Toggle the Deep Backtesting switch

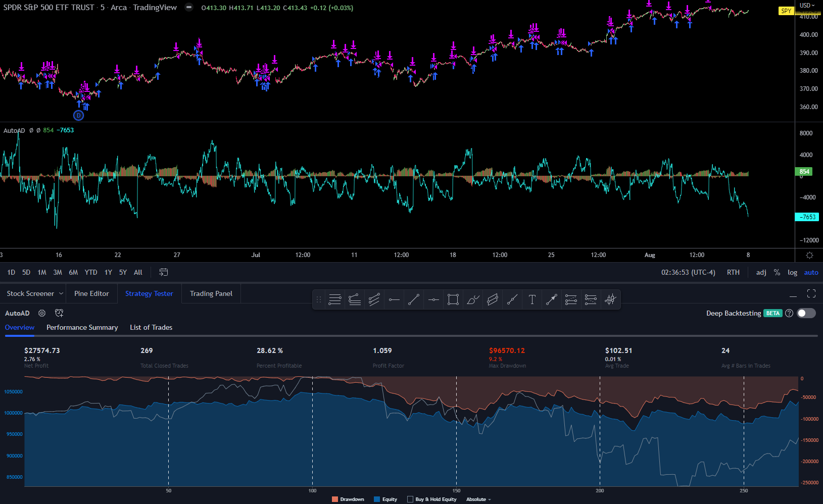[806, 313]
